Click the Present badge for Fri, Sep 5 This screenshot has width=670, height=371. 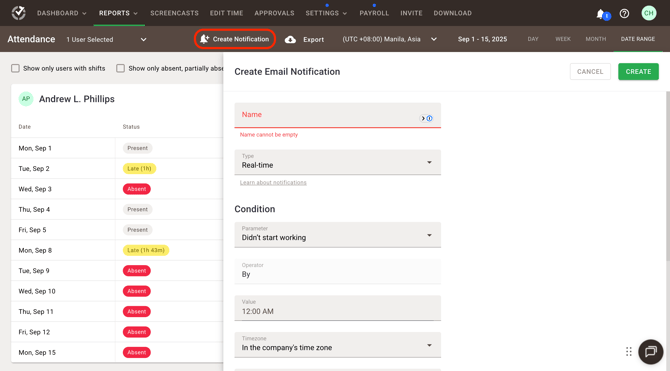138,230
